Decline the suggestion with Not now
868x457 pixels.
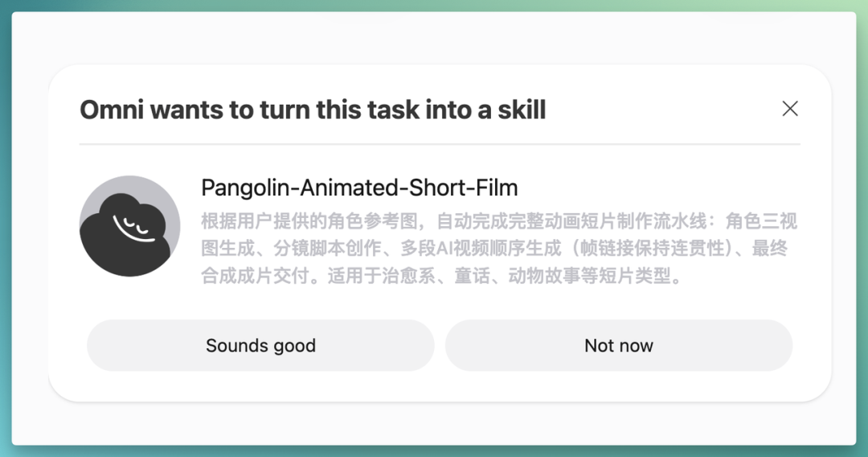[x=619, y=345]
